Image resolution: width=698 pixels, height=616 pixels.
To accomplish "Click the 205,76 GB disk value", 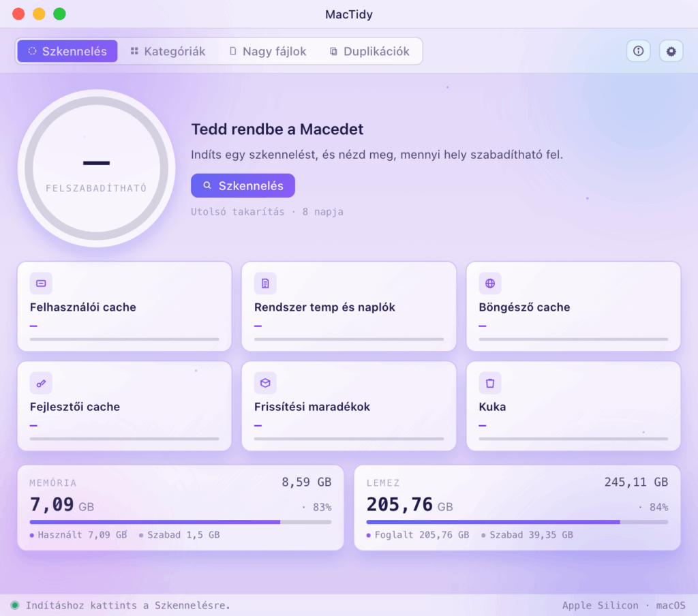I will pyautogui.click(x=410, y=505).
